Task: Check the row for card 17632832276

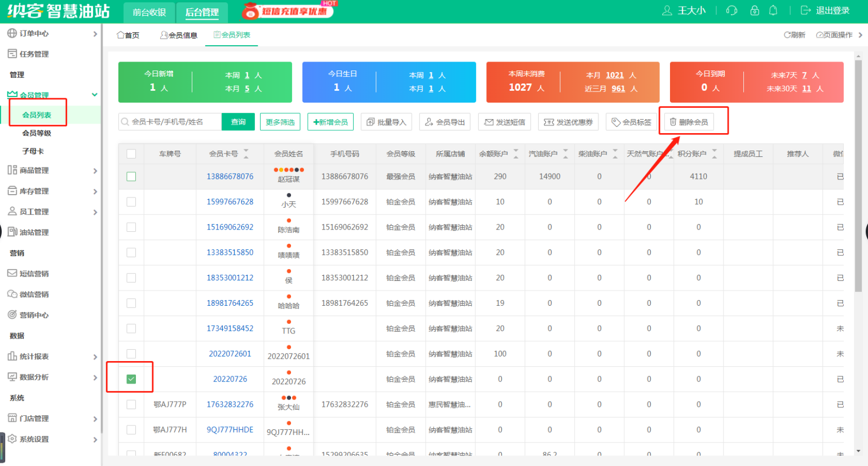Action: (x=131, y=405)
